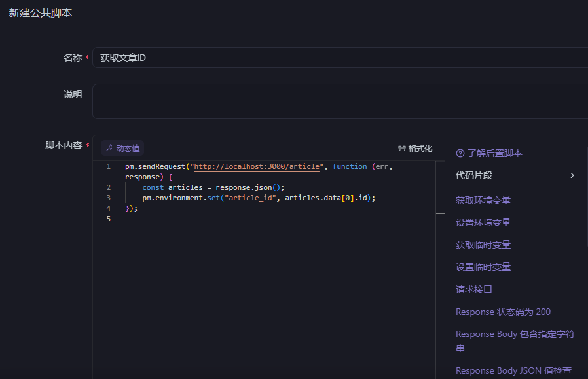
Task: Insert the 获取环境变量 snippet
Action: [x=483, y=200]
